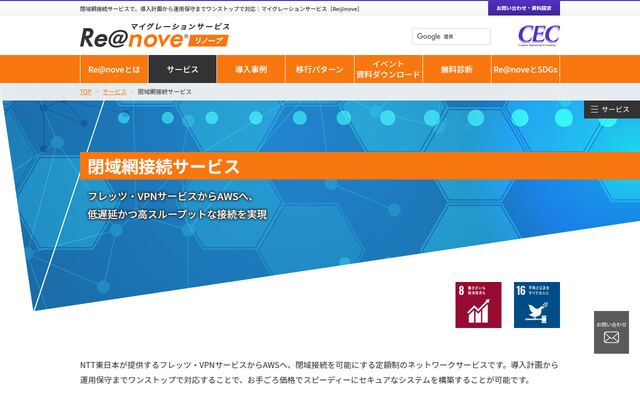
Task: Select the サービス navigation tab
Action: pyautogui.click(x=182, y=69)
